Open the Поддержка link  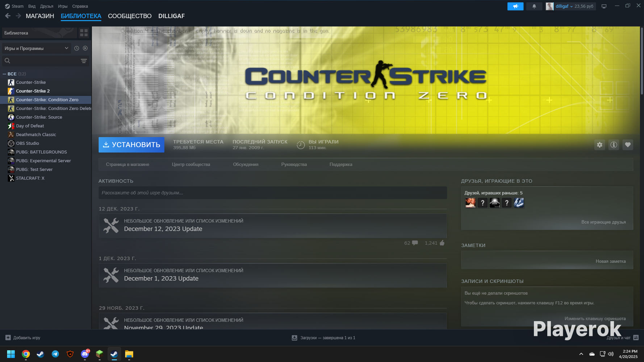[x=341, y=164]
